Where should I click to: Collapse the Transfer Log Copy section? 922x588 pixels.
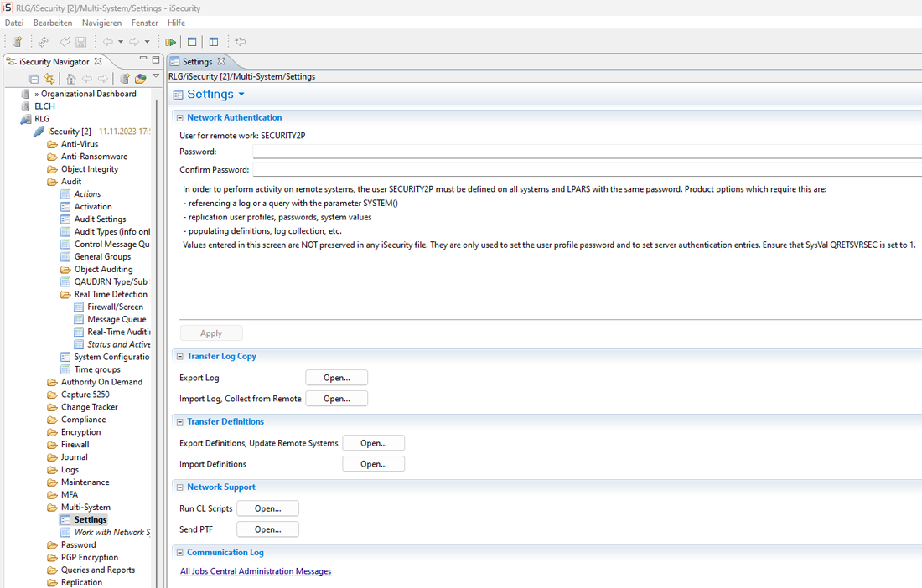click(180, 357)
